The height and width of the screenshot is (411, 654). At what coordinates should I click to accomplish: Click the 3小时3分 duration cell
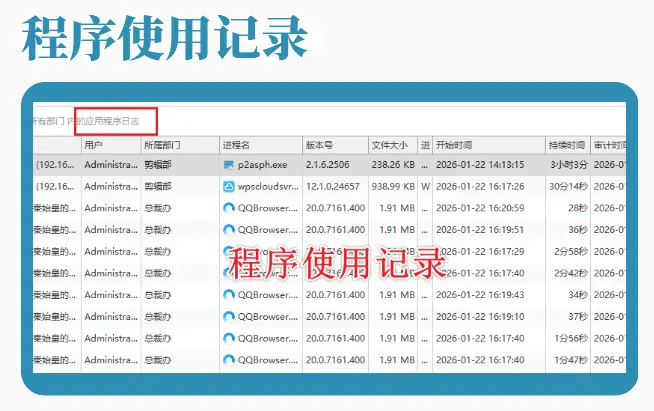tap(568, 165)
